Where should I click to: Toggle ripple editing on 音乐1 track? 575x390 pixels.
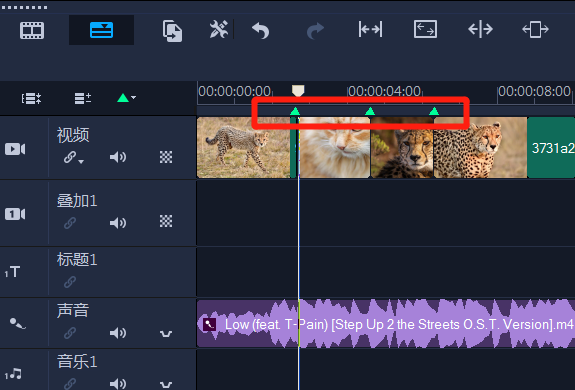click(x=70, y=383)
